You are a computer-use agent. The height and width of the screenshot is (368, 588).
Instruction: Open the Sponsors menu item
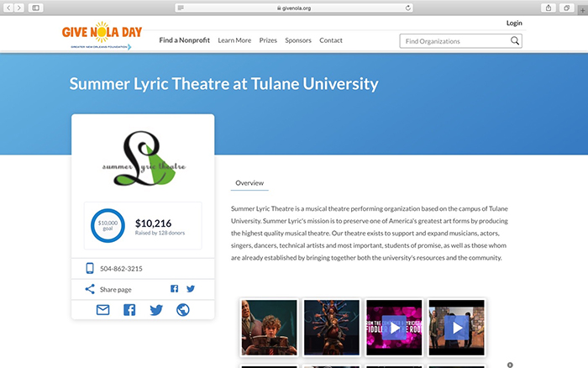[x=298, y=40]
